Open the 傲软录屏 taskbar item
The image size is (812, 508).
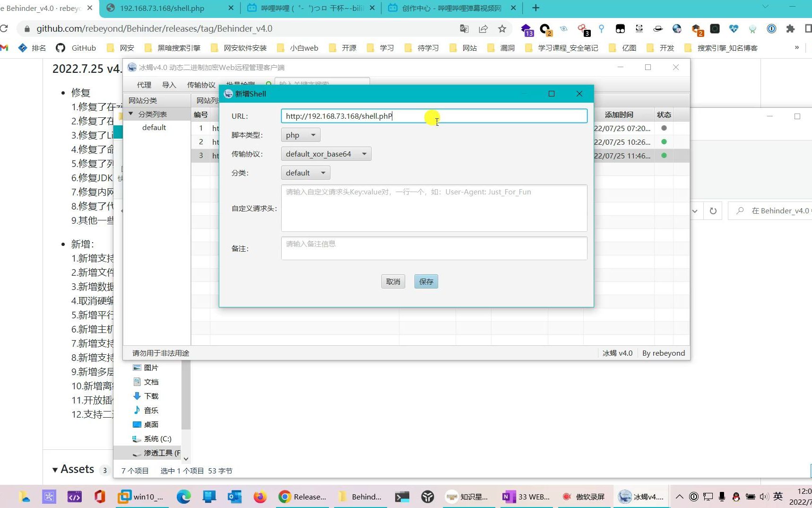(x=584, y=497)
